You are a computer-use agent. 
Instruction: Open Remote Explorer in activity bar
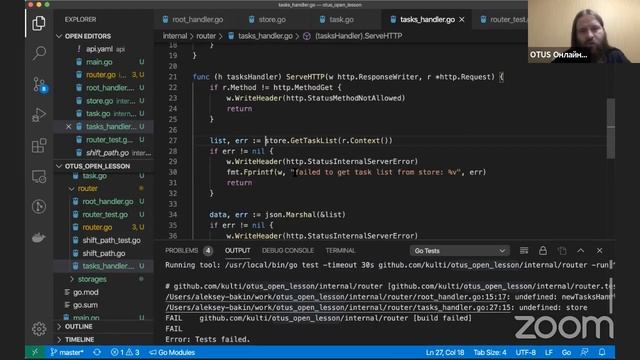point(39,176)
